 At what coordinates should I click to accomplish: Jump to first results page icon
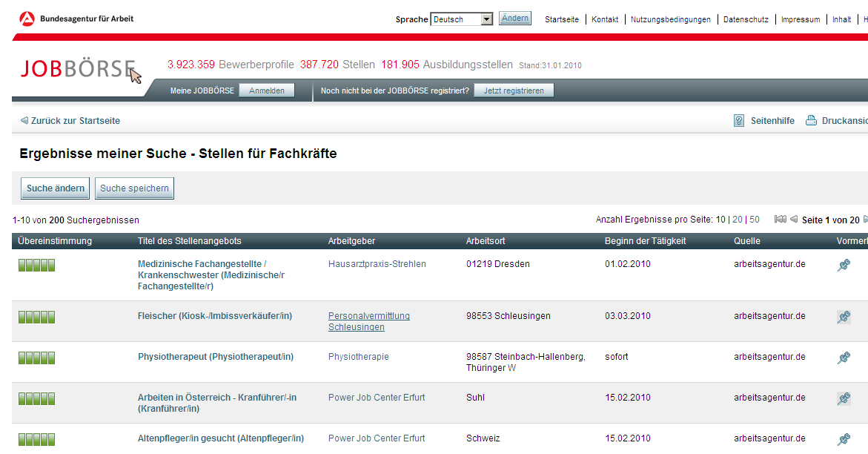click(780, 220)
